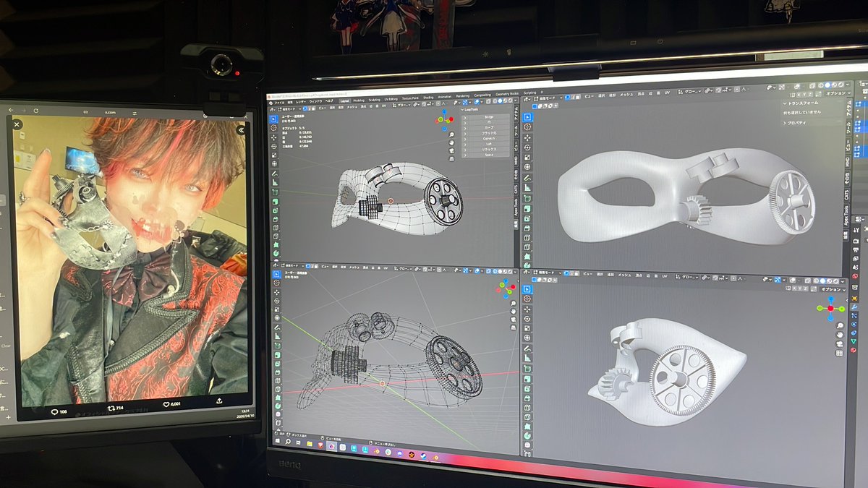This screenshot has width=868, height=488.
Task: Click the Gstretch button in LoopTools
Action: 489,138
